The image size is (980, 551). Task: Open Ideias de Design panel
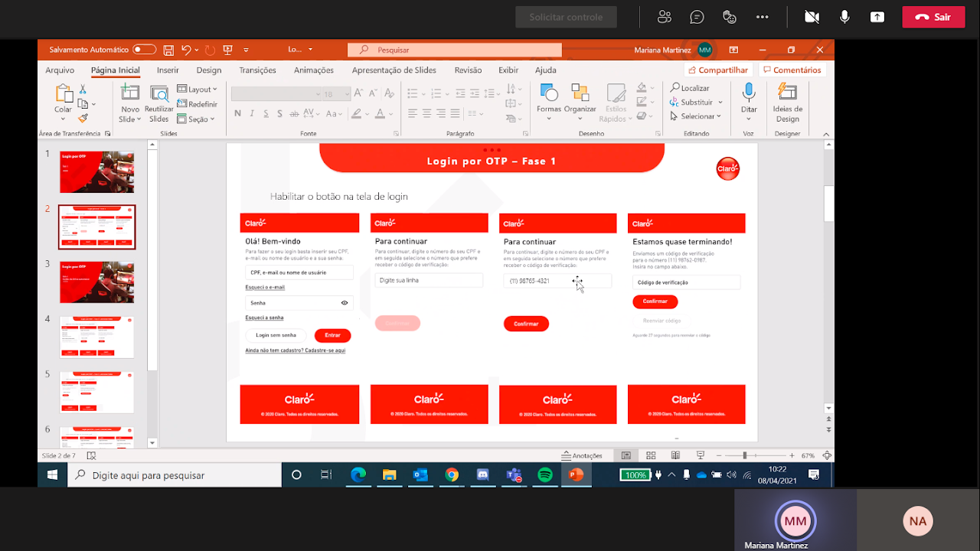[787, 93]
